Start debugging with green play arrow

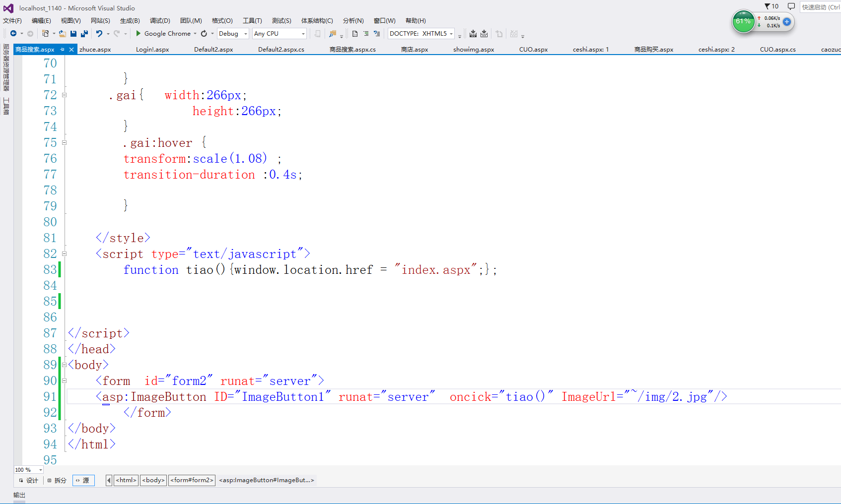(139, 34)
